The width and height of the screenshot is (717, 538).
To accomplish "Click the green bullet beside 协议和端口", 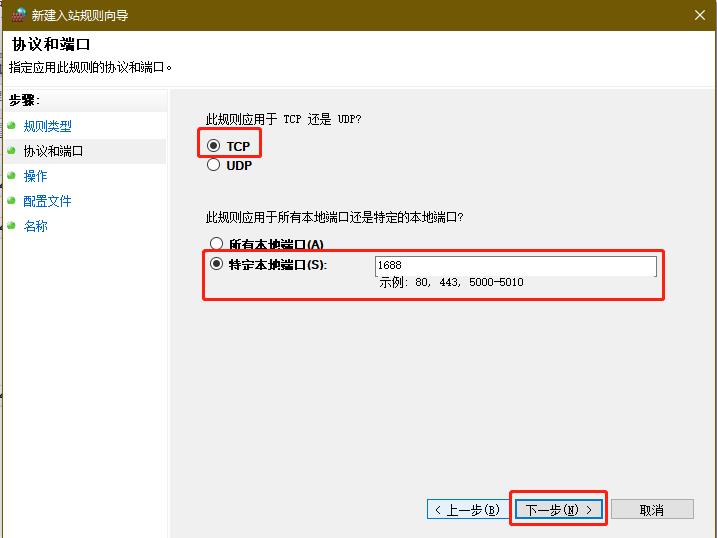I will point(12,151).
